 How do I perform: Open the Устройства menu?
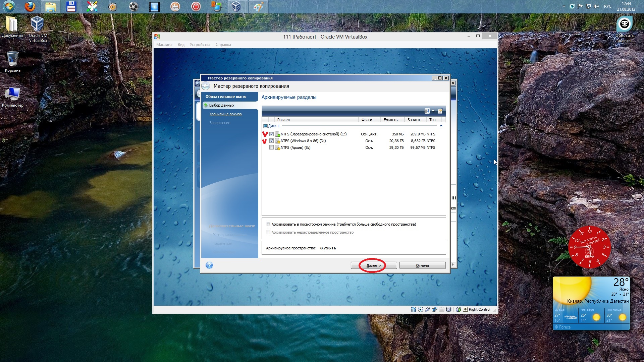pos(200,45)
